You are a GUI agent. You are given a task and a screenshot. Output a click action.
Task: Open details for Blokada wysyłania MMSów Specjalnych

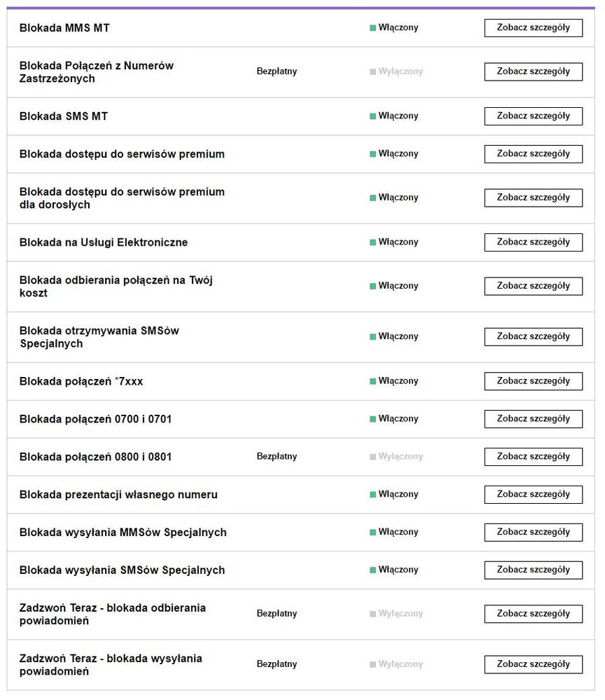pos(533,533)
